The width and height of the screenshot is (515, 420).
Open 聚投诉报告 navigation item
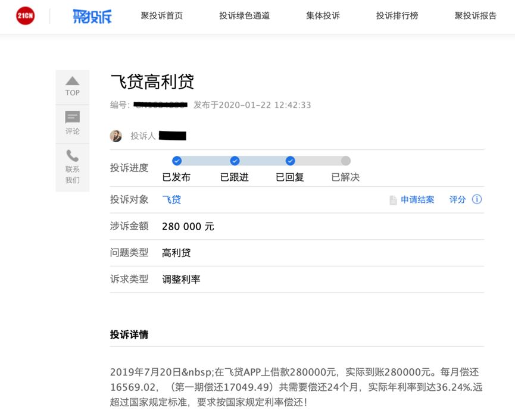pyautogui.click(x=475, y=15)
